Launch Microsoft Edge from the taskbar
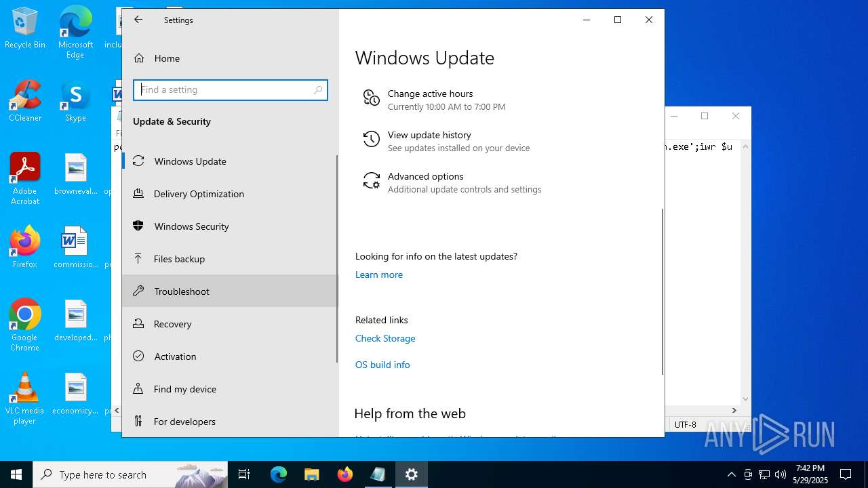Viewport: 868px width, 488px height. 279,474
